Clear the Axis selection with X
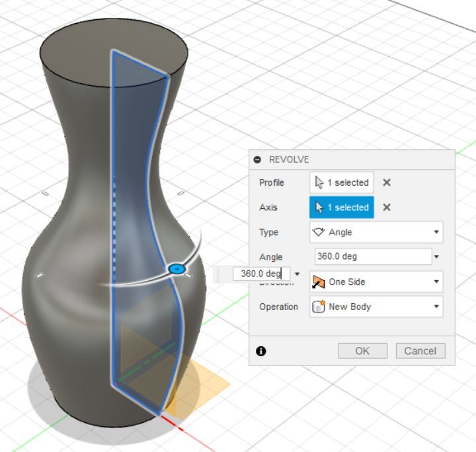This screenshot has height=452, width=476. (x=387, y=207)
